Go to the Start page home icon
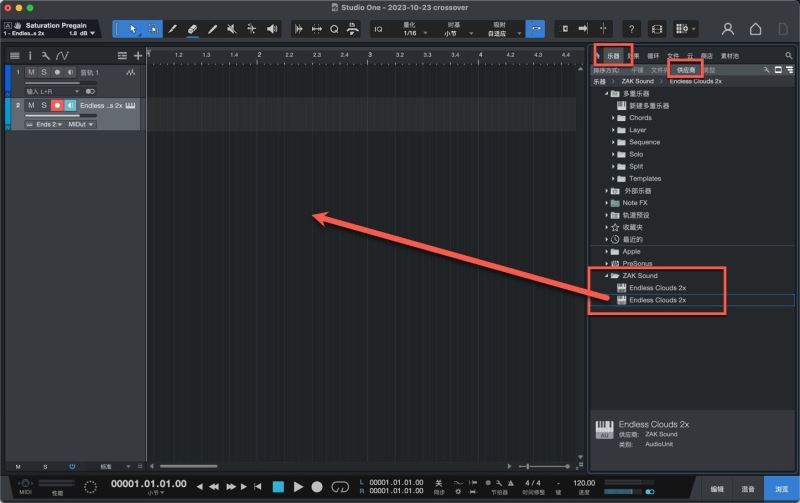This screenshot has height=503, width=800. (756, 29)
